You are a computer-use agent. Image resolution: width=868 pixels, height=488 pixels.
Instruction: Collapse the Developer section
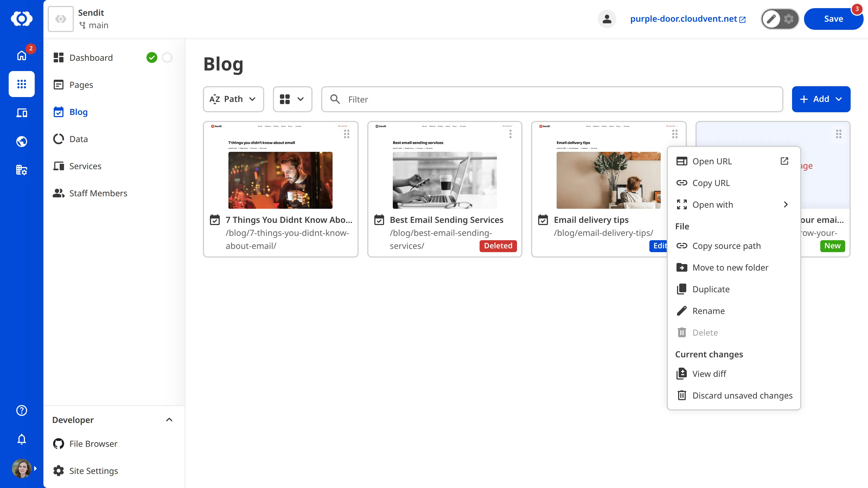pyautogui.click(x=169, y=420)
